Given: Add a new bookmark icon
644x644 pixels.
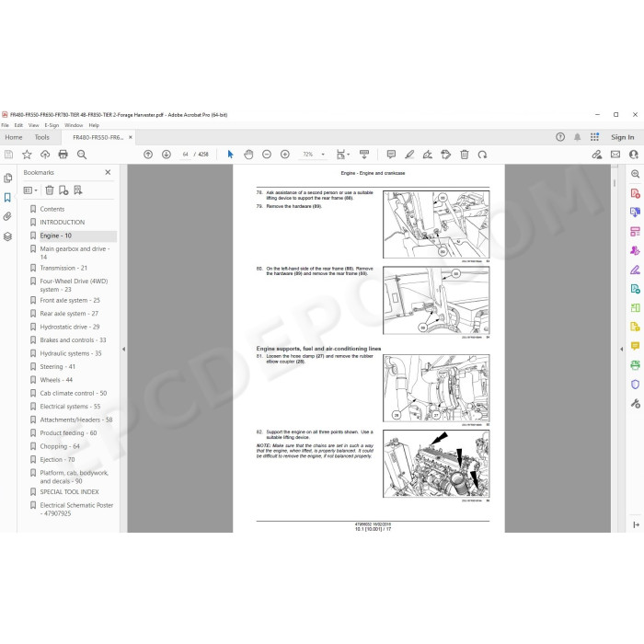Looking at the screenshot, I should (x=63, y=190).
